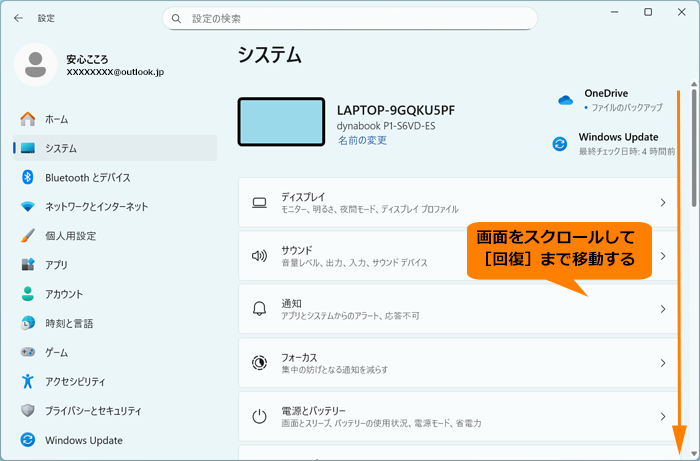Open Windows Update 最終チェック日時 status

point(613,144)
